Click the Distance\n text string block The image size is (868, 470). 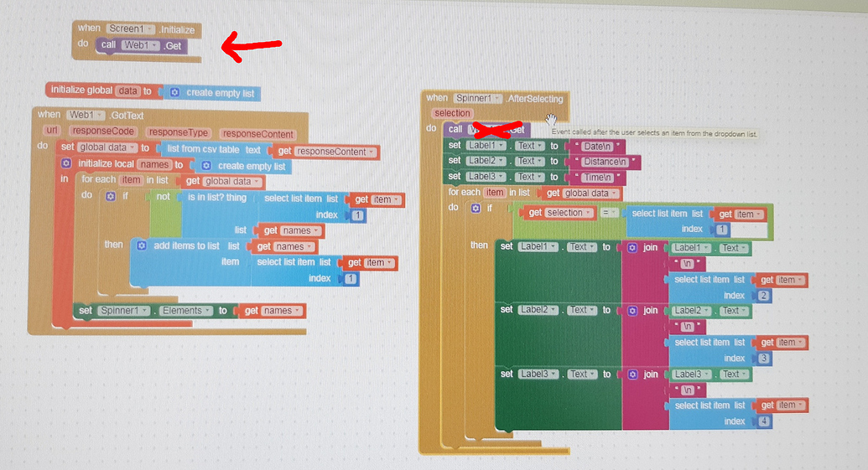coord(604,162)
